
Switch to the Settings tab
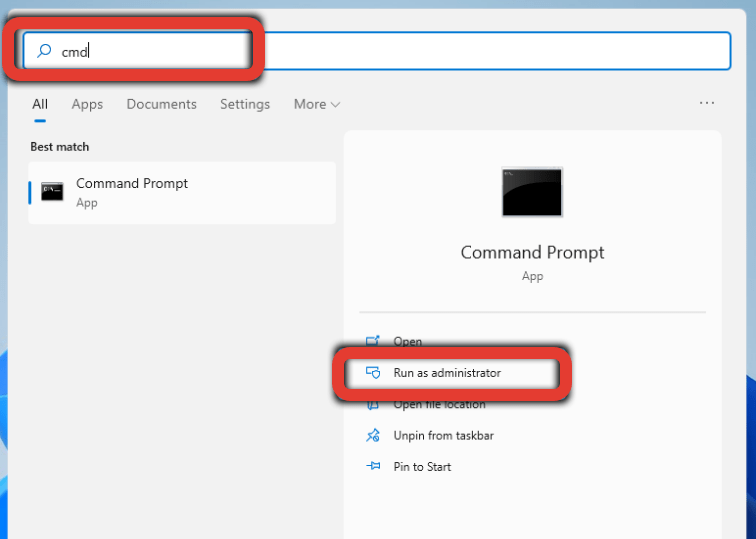click(x=245, y=104)
